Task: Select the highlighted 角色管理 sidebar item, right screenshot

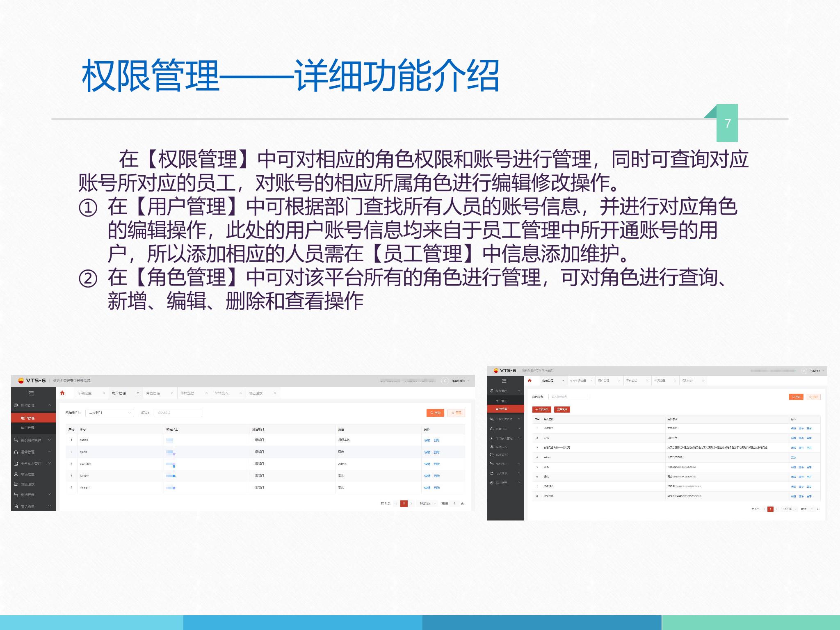Action: 506,409
